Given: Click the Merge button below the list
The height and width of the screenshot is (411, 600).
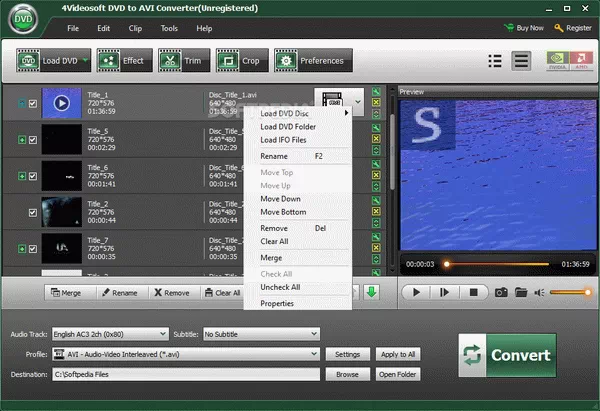Looking at the screenshot, I should point(66,293).
